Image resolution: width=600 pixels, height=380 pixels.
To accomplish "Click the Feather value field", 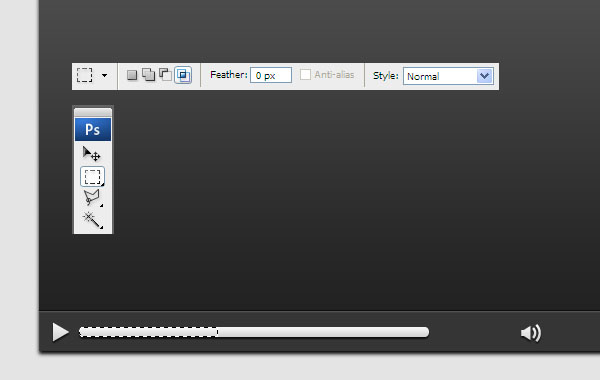I will pos(271,75).
